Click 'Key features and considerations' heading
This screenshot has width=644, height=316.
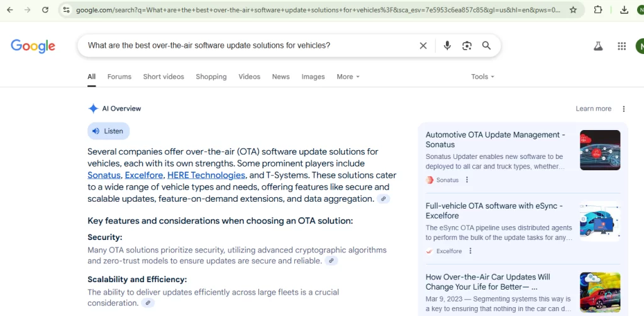(x=220, y=221)
